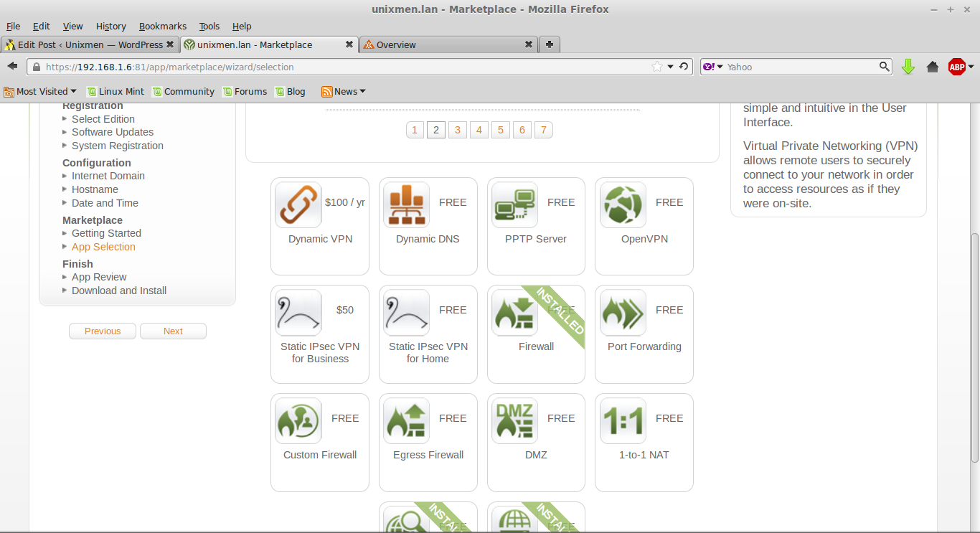Go to page 5 of apps
The height and width of the screenshot is (533, 980).
(x=501, y=130)
